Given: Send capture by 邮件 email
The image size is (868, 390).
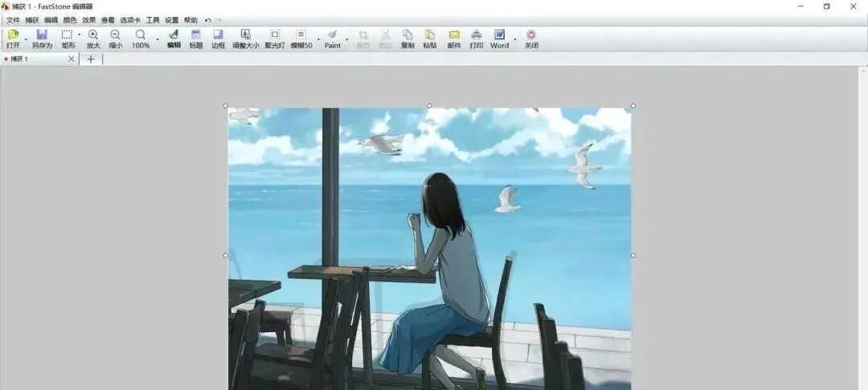Looking at the screenshot, I should (x=454, y=39).
